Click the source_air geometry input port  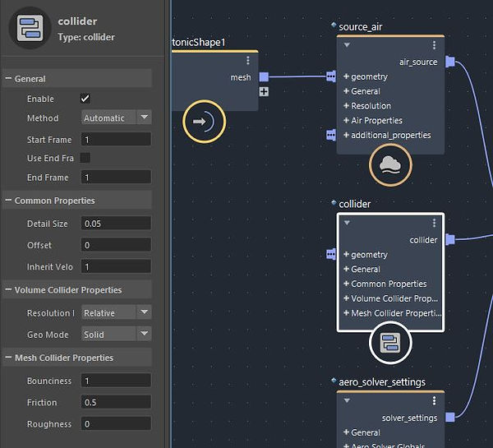331,76
